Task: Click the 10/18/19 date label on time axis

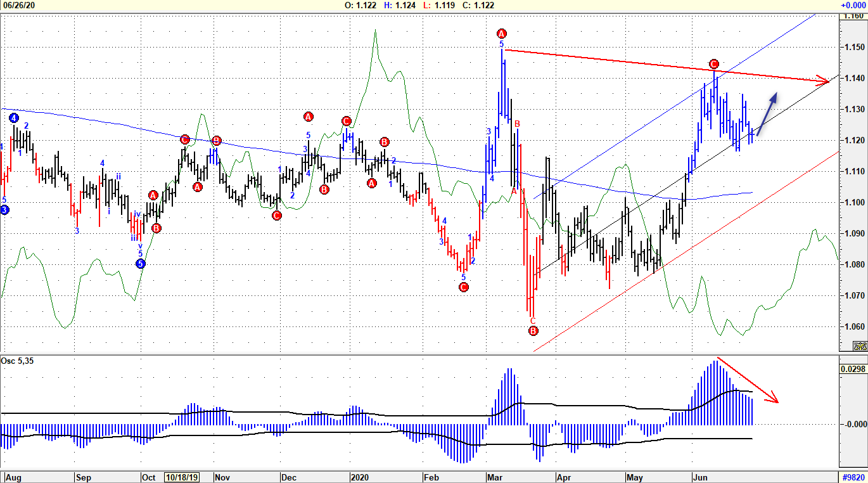Action: pyautogui.click(x=181, y=477)
